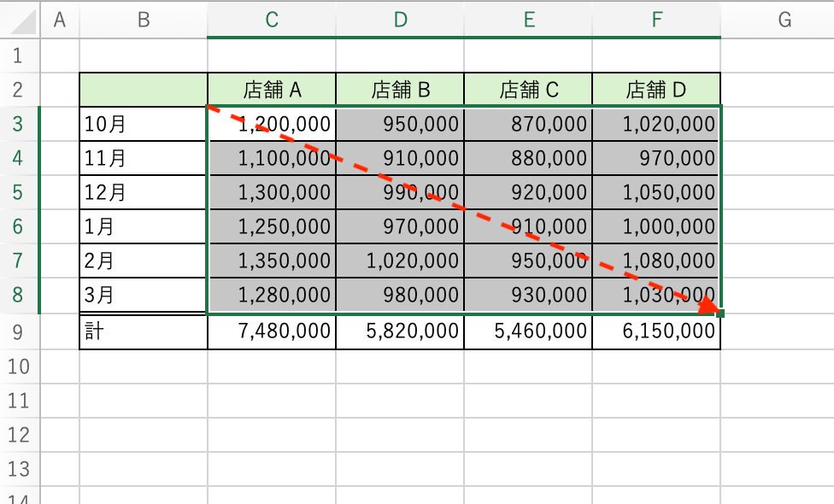Click the 店舗 B cell showing 1,020,000
834x504 pixels.
pyautogui.click(x=400, y=261)
